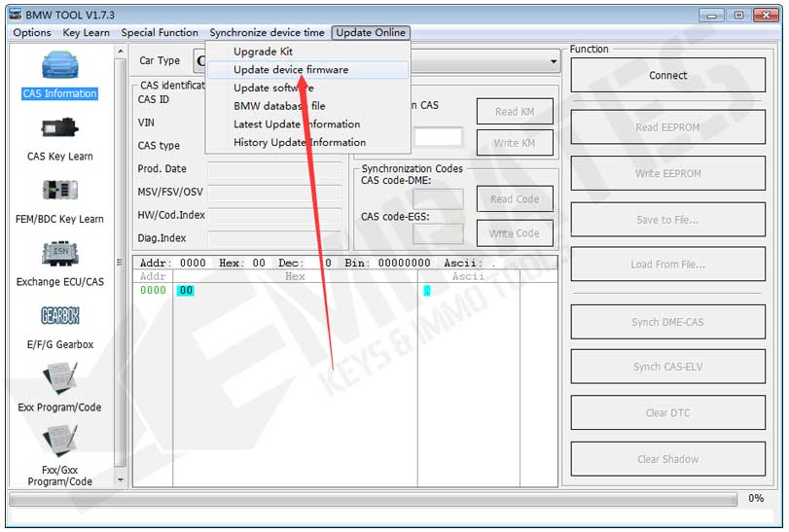Image resolution: width=789 pixels, height=532 pixels.
Task: Expand the Car Type dropdown arrow
Action: (x=554, y=61)
